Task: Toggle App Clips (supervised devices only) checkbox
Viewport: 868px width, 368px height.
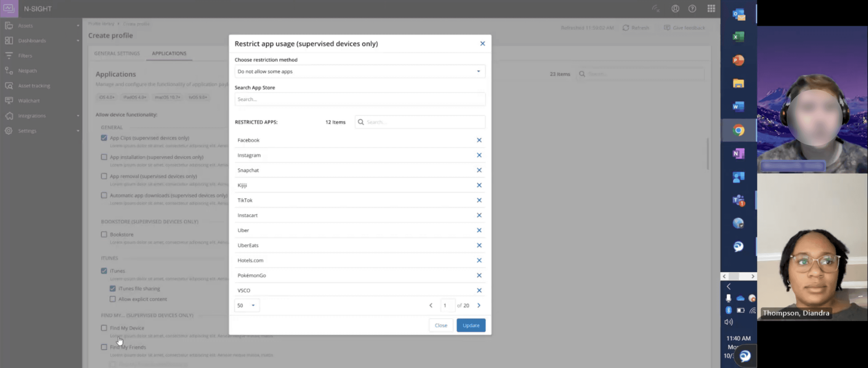Action: tap(104, 138)
